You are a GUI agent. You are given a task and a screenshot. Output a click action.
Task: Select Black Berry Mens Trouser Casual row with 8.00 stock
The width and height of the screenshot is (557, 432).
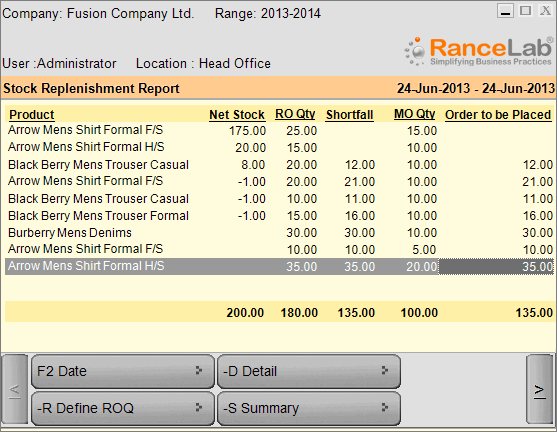pos(279,164)
